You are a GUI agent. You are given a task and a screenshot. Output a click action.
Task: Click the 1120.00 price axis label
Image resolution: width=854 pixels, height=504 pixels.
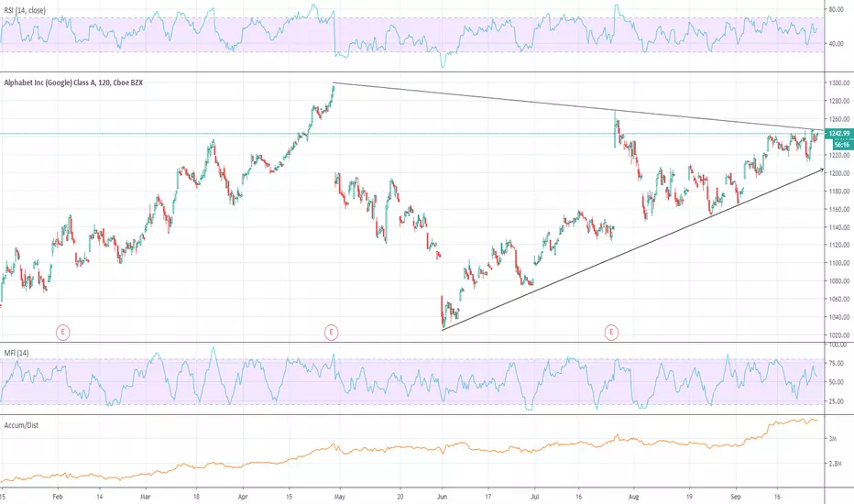coord(839,246)
